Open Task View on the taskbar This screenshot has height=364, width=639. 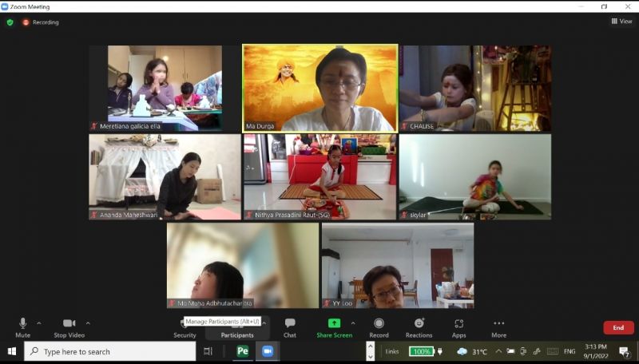(x=208, y=351)
